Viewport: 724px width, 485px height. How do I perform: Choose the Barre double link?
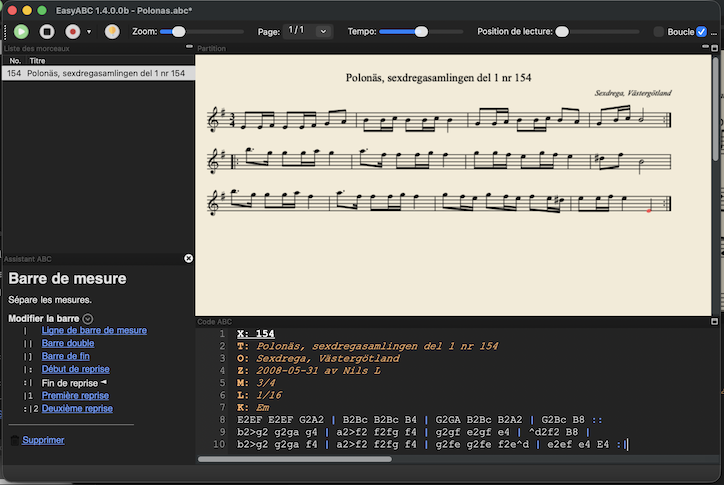pyautogui.click(x=68, y=343)
